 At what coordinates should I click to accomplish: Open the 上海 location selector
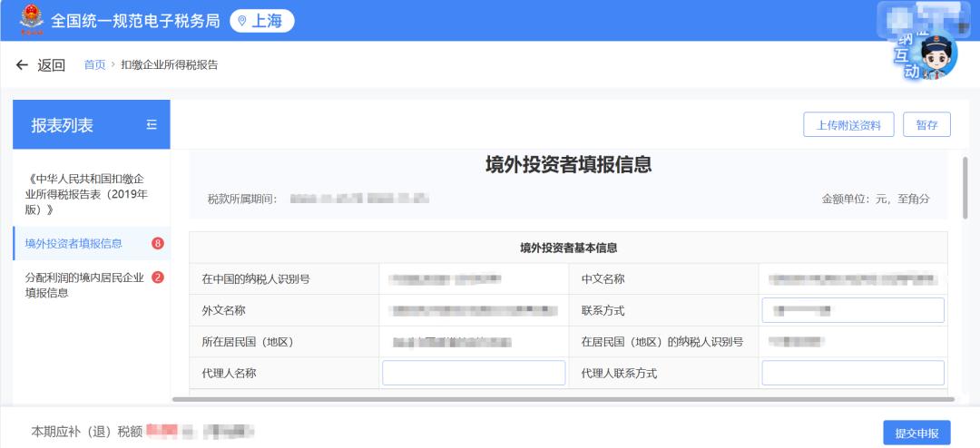tap(262, 21)
